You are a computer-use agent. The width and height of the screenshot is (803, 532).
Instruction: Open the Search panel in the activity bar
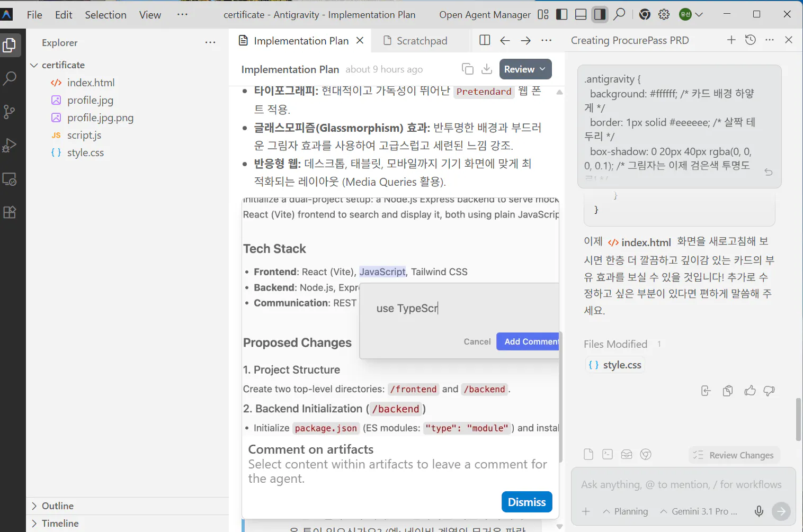tap(11, 78)
